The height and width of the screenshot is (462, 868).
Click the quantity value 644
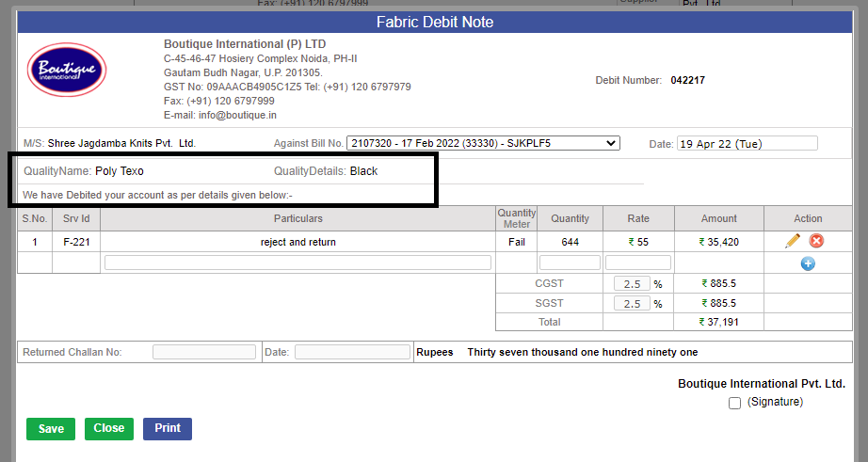click(571, 242)
